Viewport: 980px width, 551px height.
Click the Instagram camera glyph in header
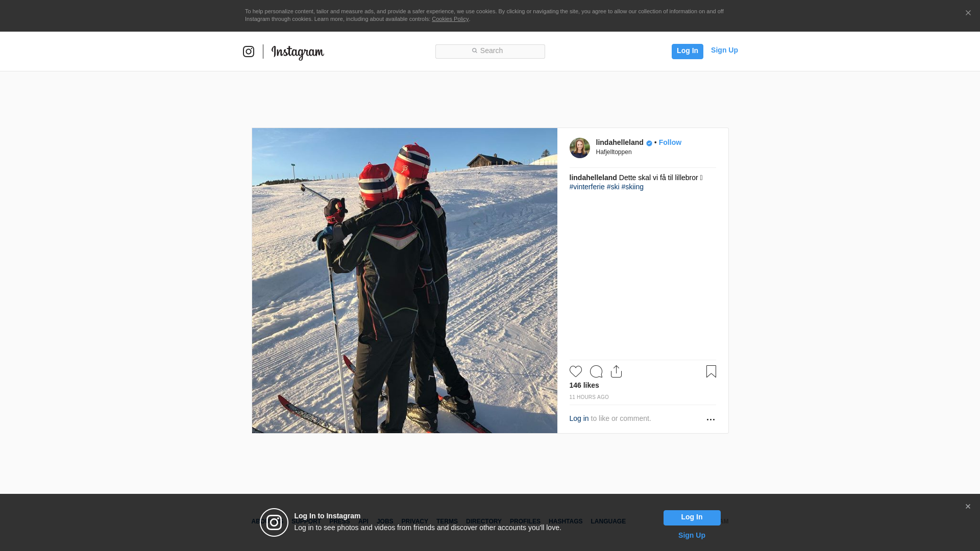point(249,52)
